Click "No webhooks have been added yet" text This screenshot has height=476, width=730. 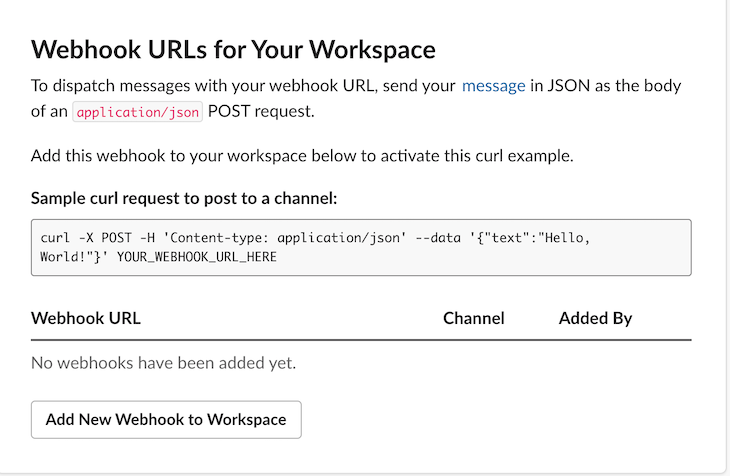tap(163, 363)
